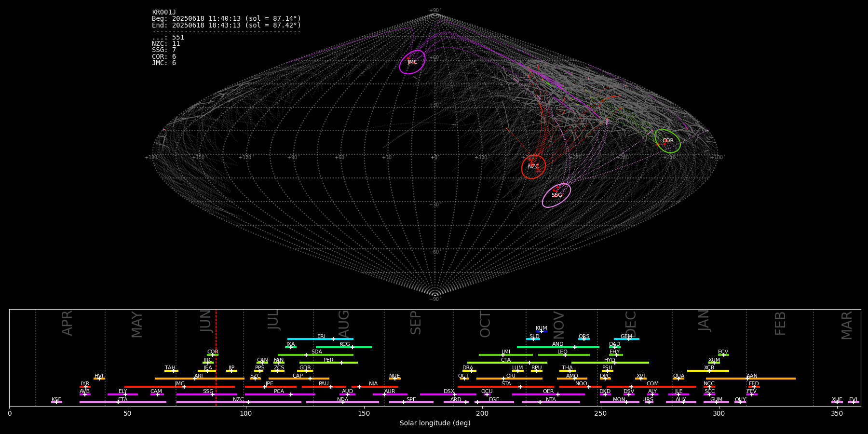Click the 'SSG: 7' legend entry
The width and height of the screenshot is (868, 434).
pyautogui.click(x=164, y=50)
